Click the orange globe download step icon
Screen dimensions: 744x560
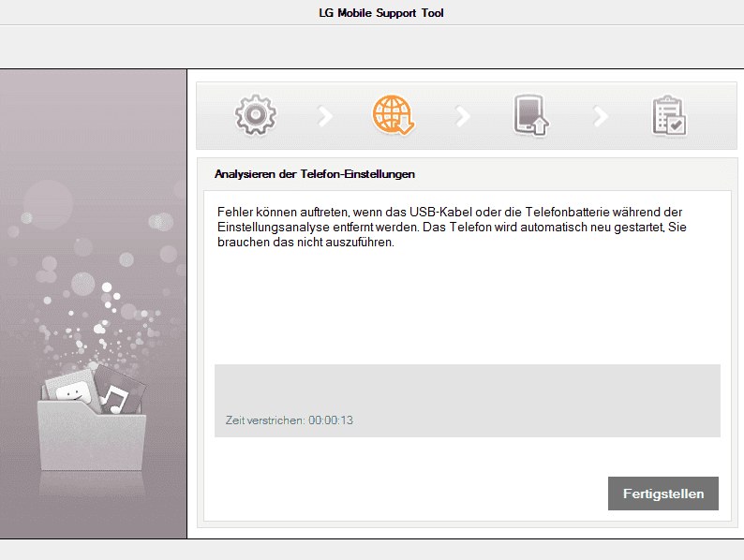click(x=393, y=115)
